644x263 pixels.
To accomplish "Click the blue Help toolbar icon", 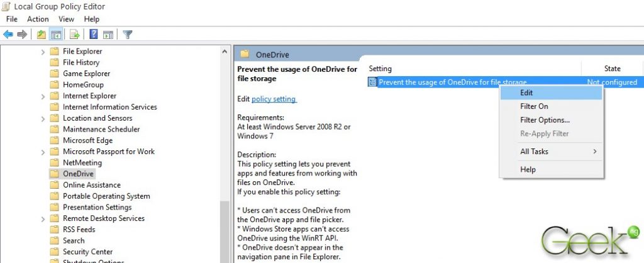I will click(94, 35).
